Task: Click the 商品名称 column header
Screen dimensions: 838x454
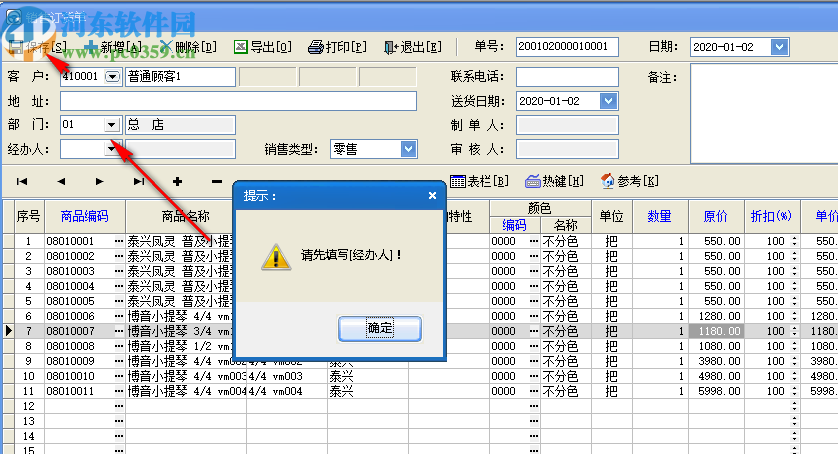Action: click(x=185, y=216)
